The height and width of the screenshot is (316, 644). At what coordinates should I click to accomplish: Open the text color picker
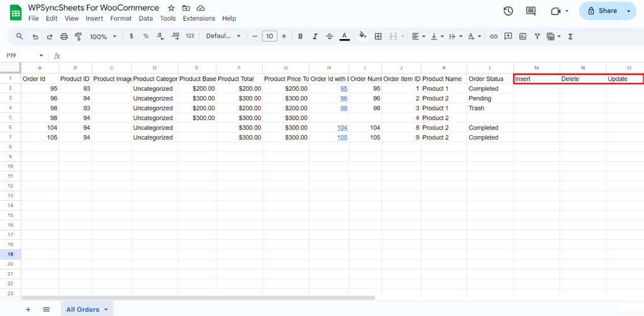(x=345, y=36)
